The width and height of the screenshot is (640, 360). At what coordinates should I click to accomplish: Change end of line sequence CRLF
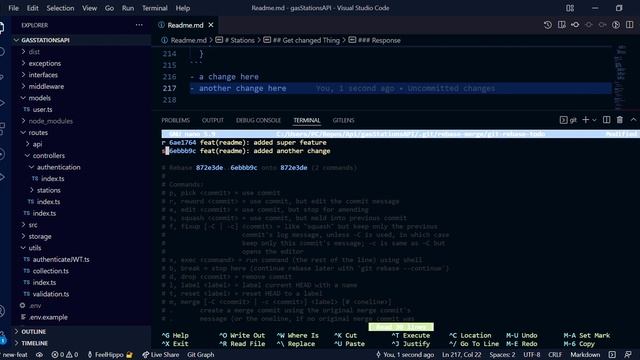point(555,355)
